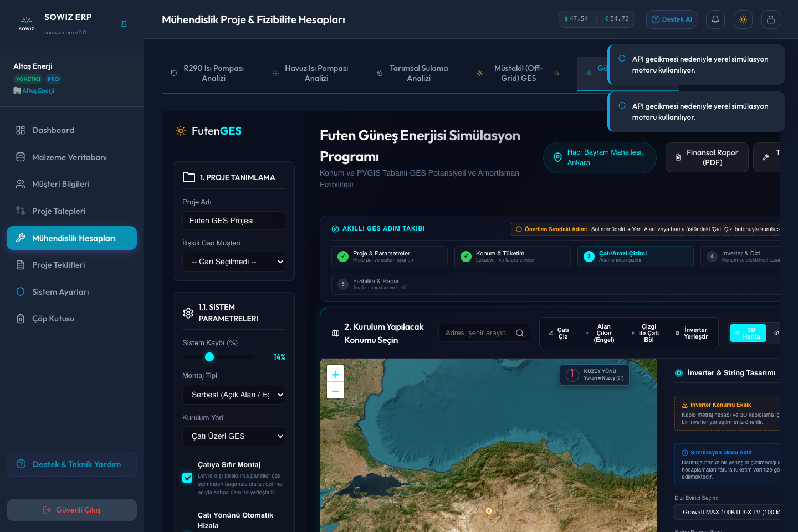Click the wrench tools button
The image size is (798, 532).
[x=766, y=157]
